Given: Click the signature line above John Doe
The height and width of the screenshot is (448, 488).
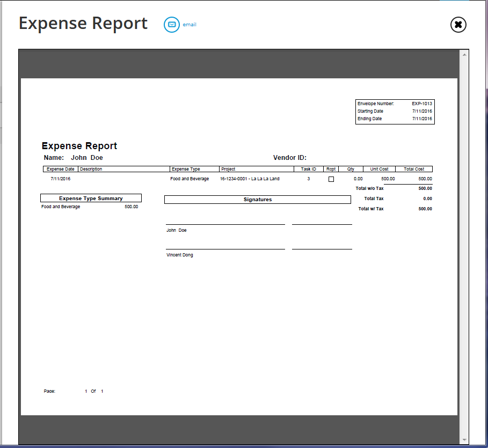Looking at the screenshot, I should (x=225, y=224).
